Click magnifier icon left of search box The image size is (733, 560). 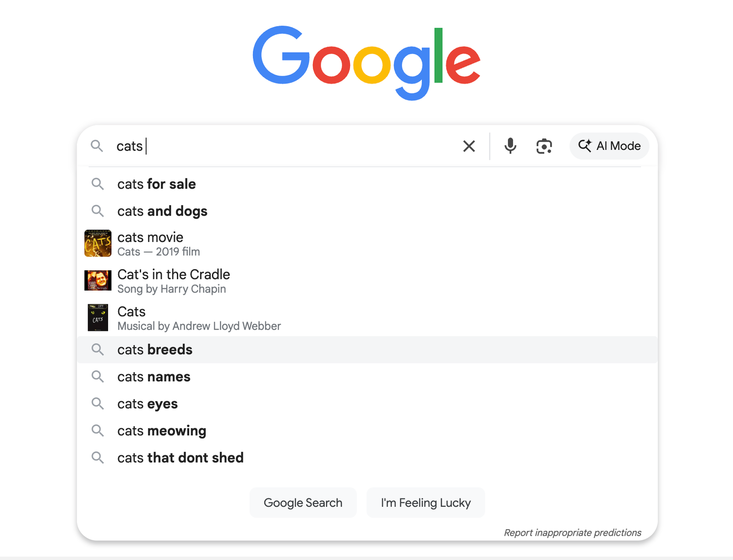coord(97,146)
